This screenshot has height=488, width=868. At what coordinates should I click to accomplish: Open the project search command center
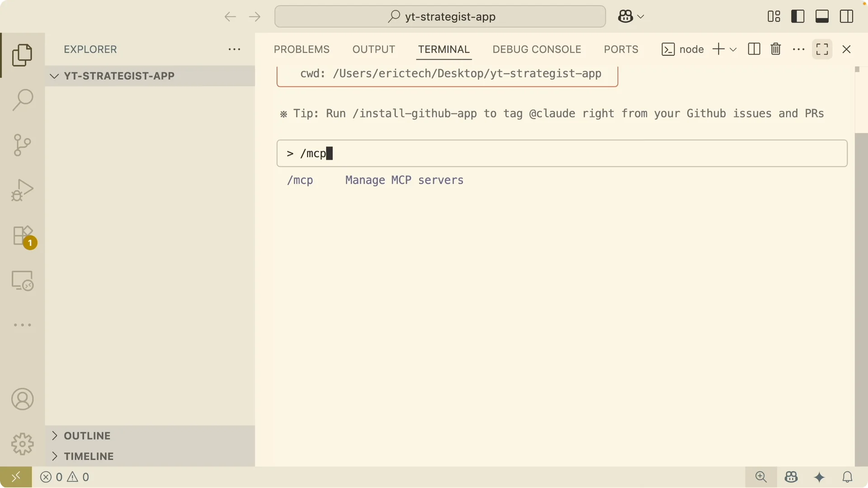[x=440, y=17]
